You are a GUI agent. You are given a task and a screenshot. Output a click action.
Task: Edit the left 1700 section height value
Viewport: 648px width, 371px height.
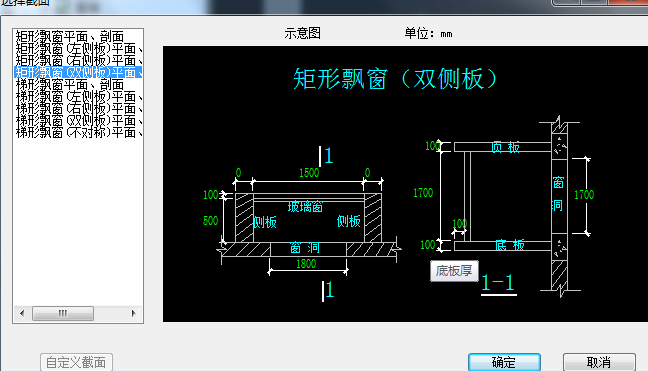coord(423,193)
